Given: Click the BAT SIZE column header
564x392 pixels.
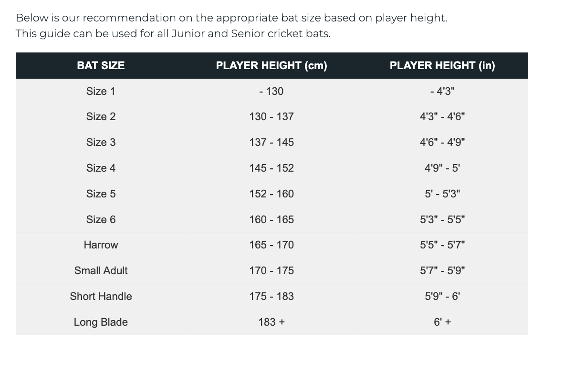Looking at the screenshot, I should pos(101,65).
